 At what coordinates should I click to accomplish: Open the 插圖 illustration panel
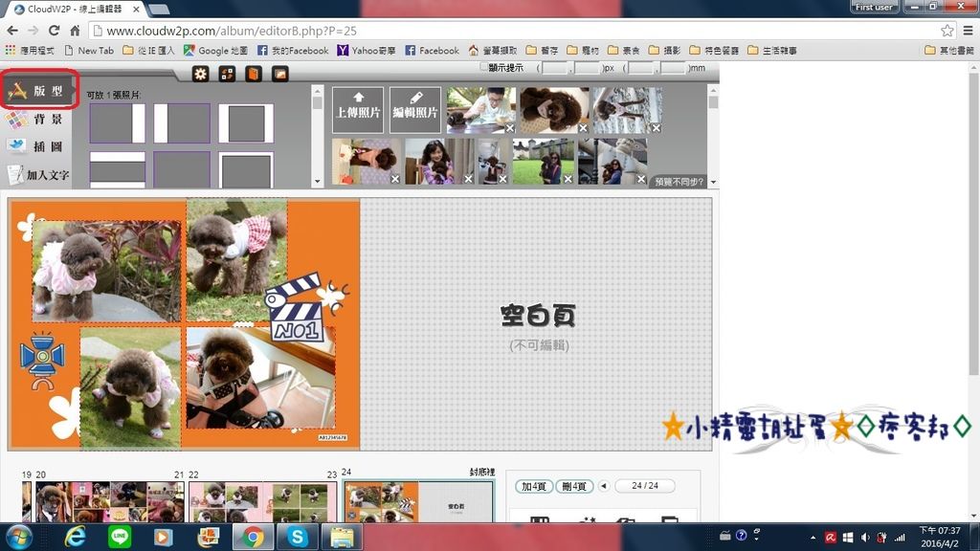(36, 146)
